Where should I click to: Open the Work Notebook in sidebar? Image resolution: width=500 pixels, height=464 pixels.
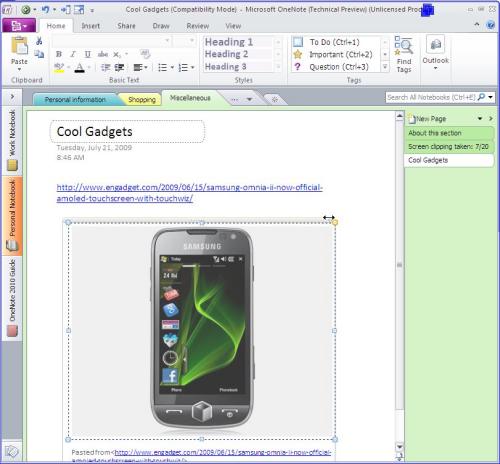[12, 140]
